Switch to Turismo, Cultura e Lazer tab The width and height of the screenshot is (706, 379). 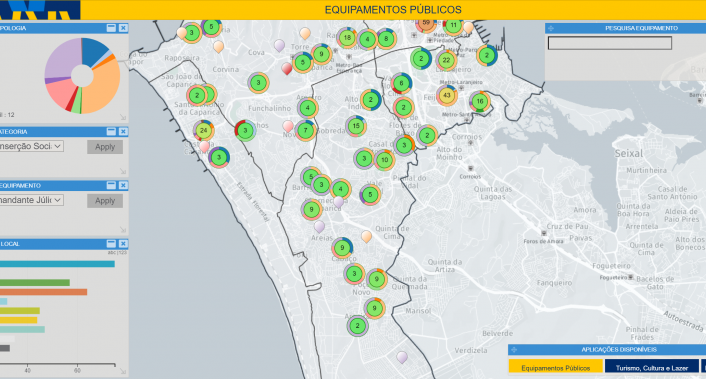652,368
